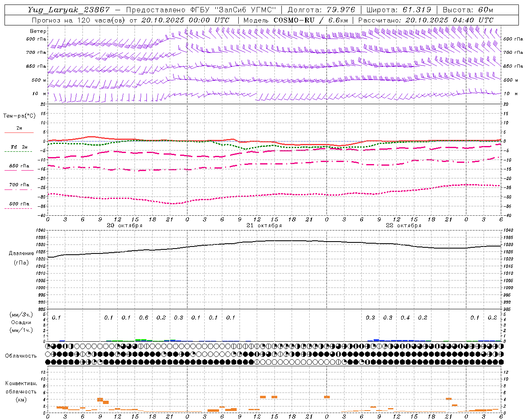Click the 'Конвективн.' convective cloud label
Viewport: 525px width, 420px height.
[21, 383]
